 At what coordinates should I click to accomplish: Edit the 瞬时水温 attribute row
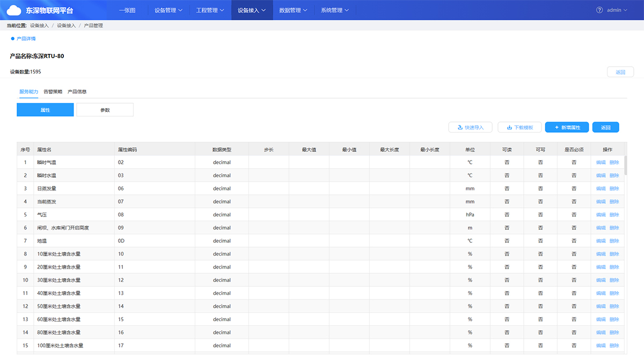(x=601, y=175)
